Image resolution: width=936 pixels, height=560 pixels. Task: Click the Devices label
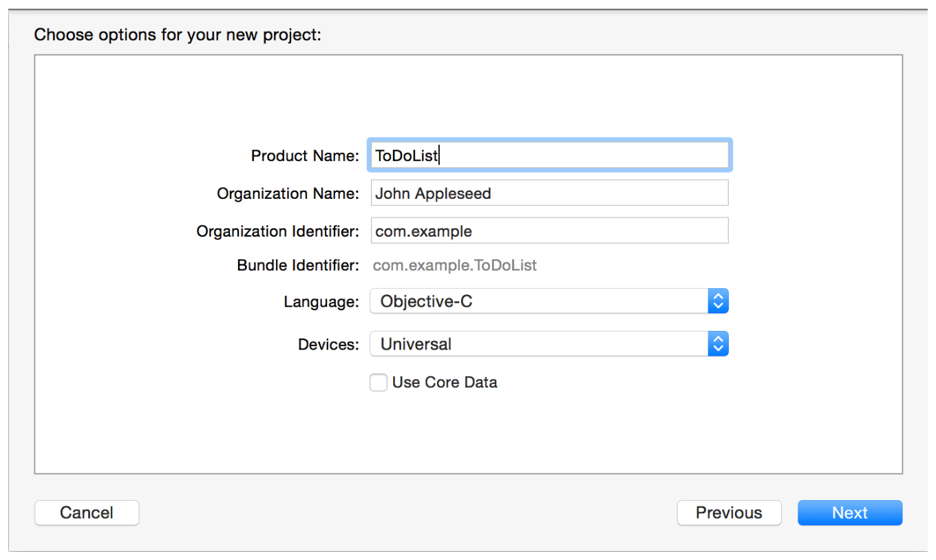coord(328,345)
